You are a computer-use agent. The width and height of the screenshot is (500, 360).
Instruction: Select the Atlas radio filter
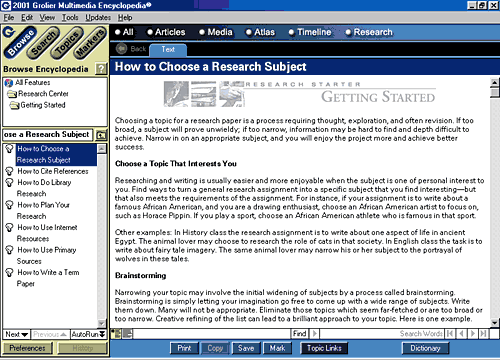pos(260,32)
